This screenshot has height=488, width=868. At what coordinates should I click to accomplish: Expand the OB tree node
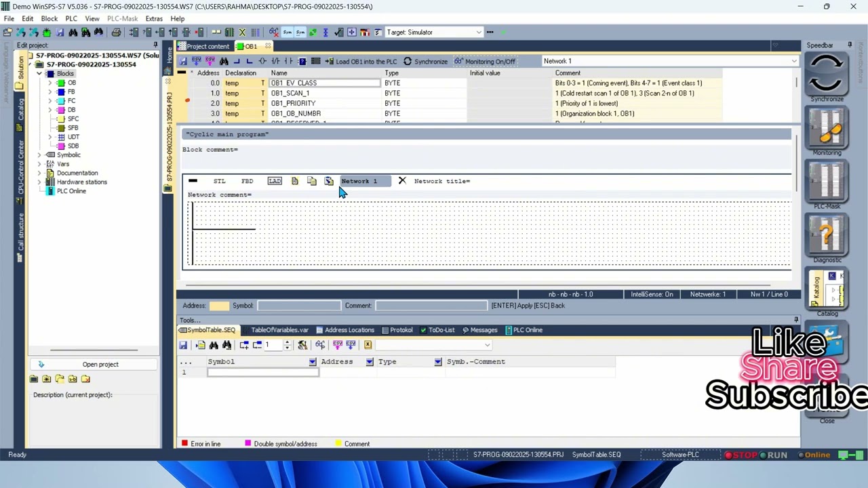(x=50, y=83)
